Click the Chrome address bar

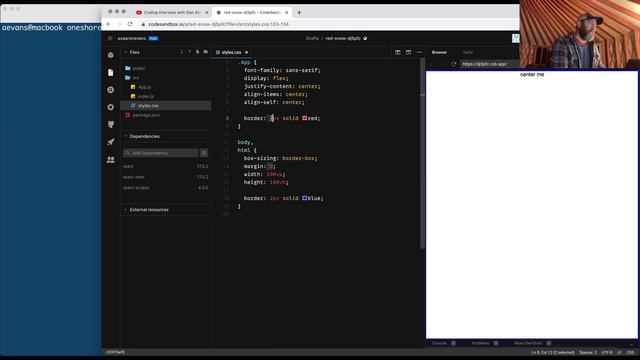click(x=327, y=24)
